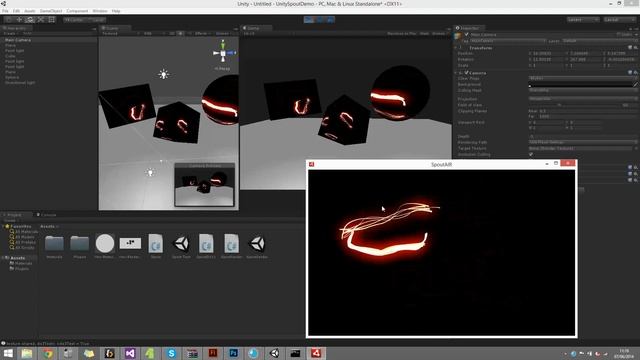
Task: Select the Spout C# script asset
Action: 156,244
